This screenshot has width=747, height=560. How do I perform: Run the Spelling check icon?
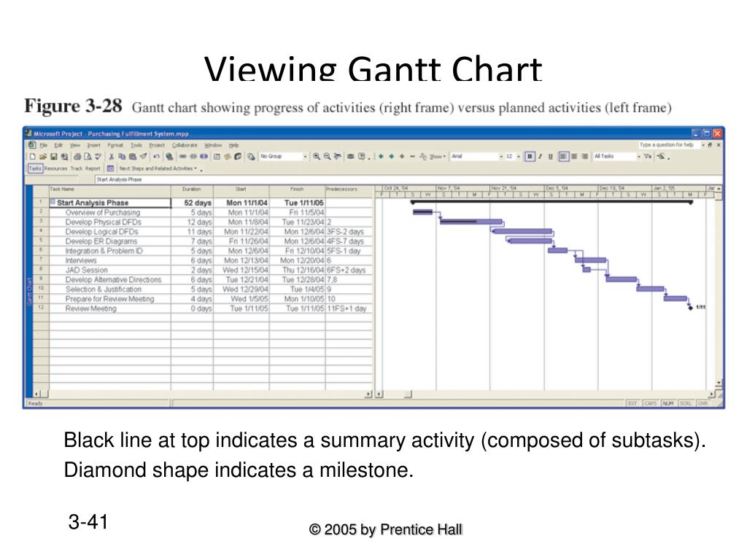(x=98, y=156)
